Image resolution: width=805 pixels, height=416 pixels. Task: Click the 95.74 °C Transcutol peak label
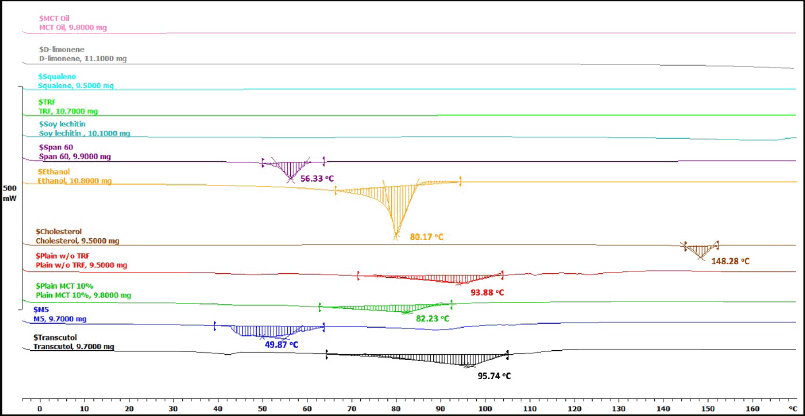click(x=494, y=377)
